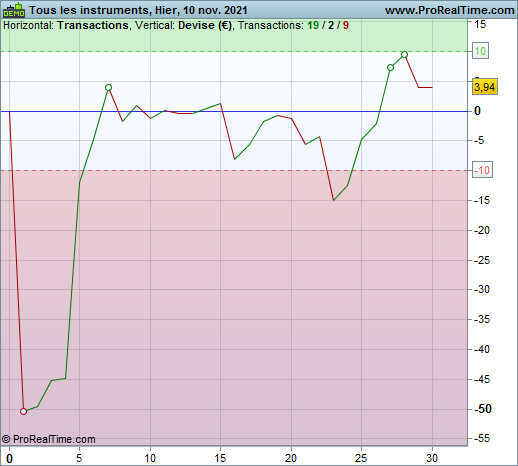Image resolution: width=518 pixels, height=466 pixels.
Task: Click the 20 label on the horizontal axis
Action: click(x=291, y=458)
